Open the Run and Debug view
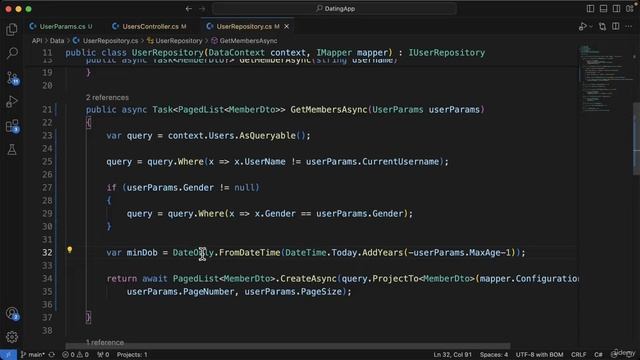The image size is (640, 360). pyautogui.click(x=12, y=102)
